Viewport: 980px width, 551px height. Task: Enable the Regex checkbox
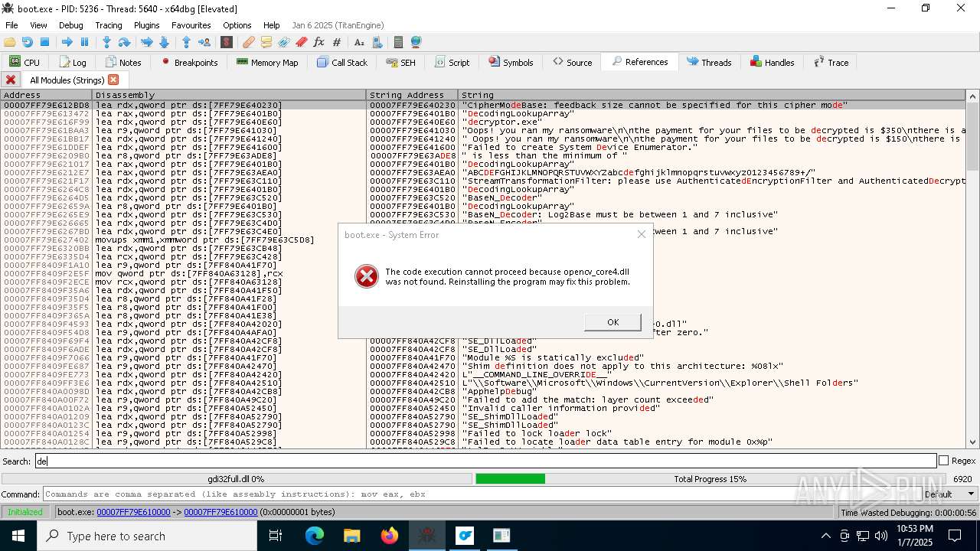click(x=943, y=461)
